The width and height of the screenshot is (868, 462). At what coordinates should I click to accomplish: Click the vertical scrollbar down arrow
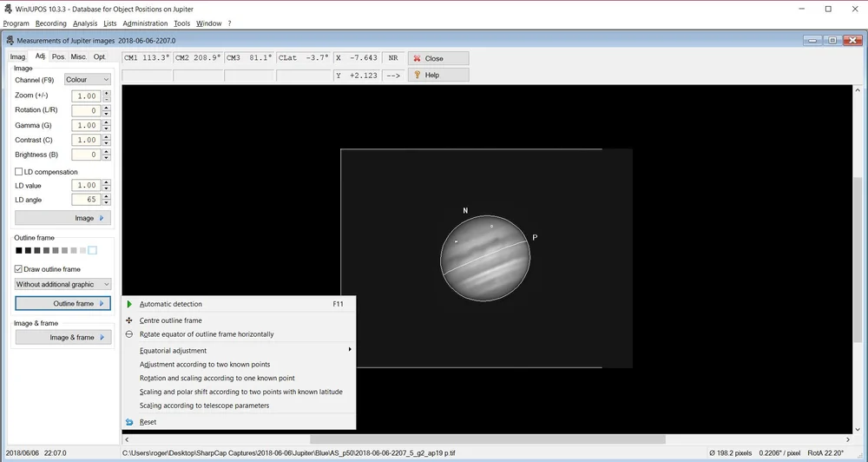tap(858, 429)
